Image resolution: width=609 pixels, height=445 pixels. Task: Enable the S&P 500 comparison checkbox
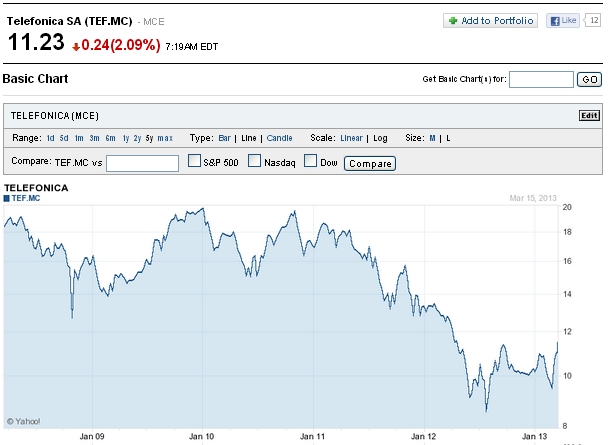[x=194, y=161]
